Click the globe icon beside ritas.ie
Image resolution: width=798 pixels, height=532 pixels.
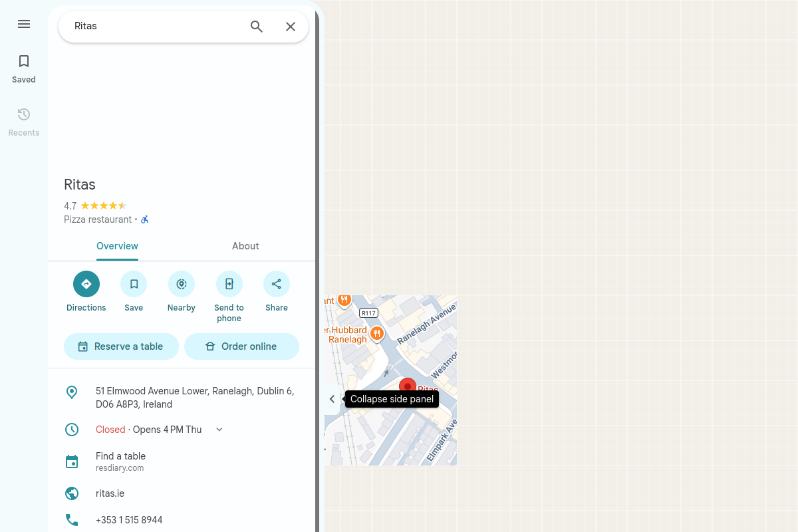72,493
